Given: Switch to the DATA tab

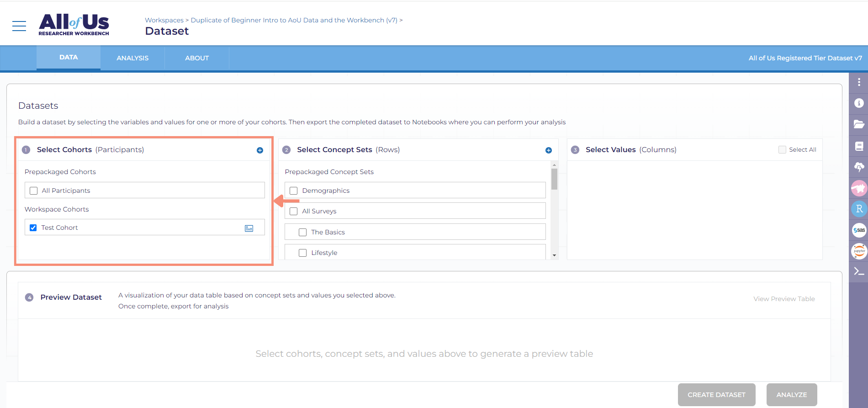Looking at the screenshot, I should (69, 58).
